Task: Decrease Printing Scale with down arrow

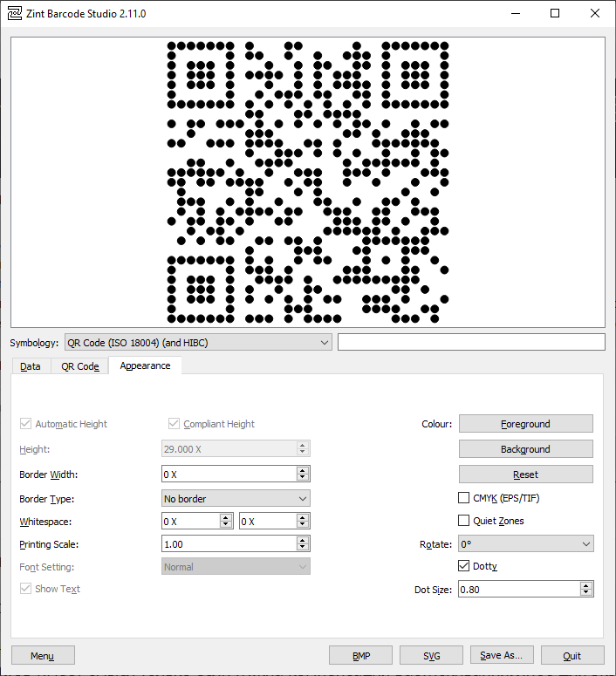Action: pyautogui.click(x=303, y=548)
